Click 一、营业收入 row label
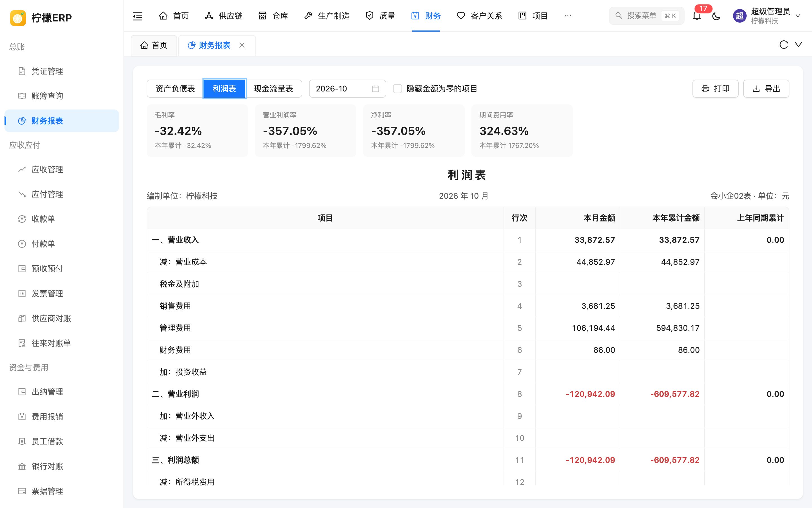 tap(175, 240)
